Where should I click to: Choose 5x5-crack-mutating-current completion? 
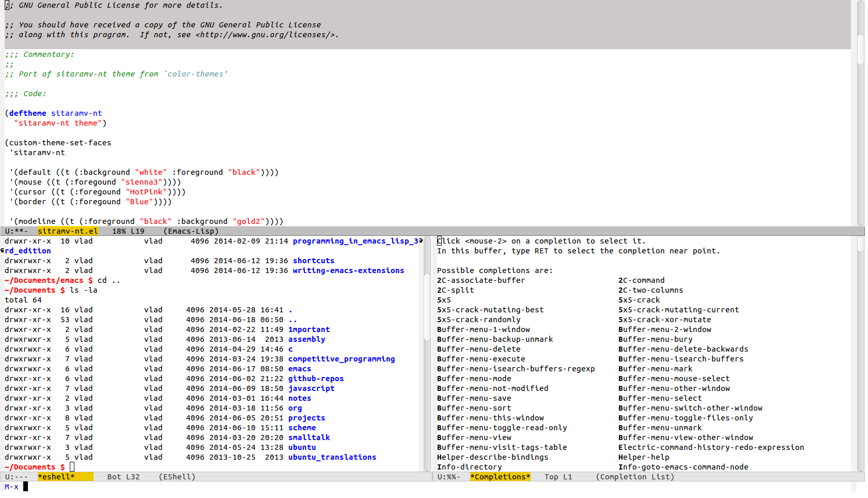point(679,310)
